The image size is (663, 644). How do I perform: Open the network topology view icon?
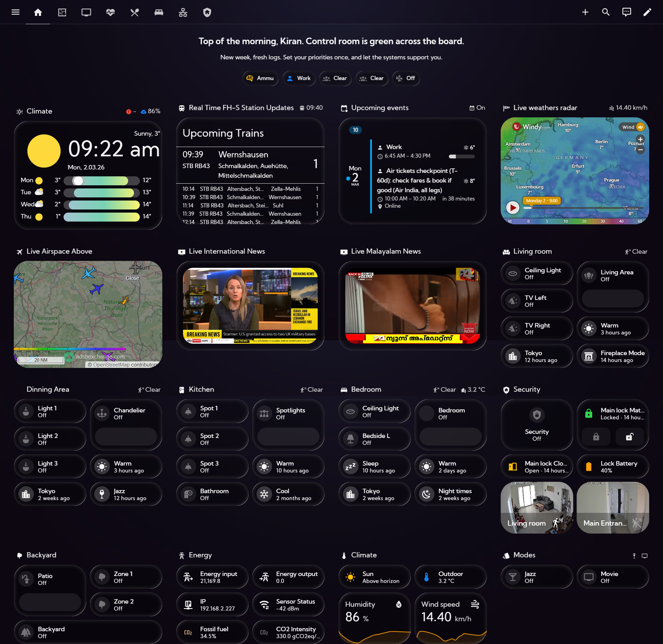pyautogui.click(x=183, y=12)
